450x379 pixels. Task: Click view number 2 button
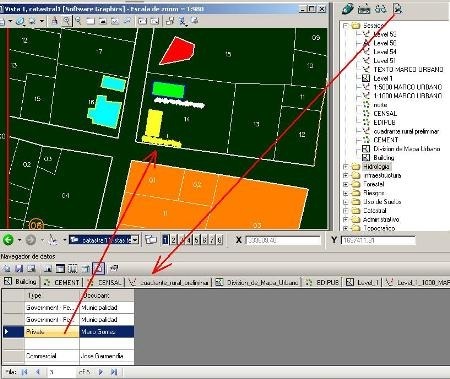[173, 240]
